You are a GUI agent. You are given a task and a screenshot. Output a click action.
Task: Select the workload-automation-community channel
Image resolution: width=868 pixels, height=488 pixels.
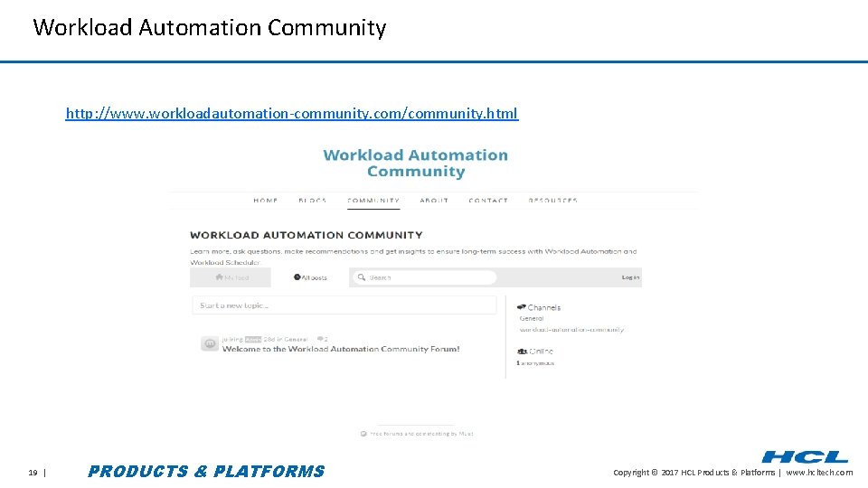(x=571, y=329)
